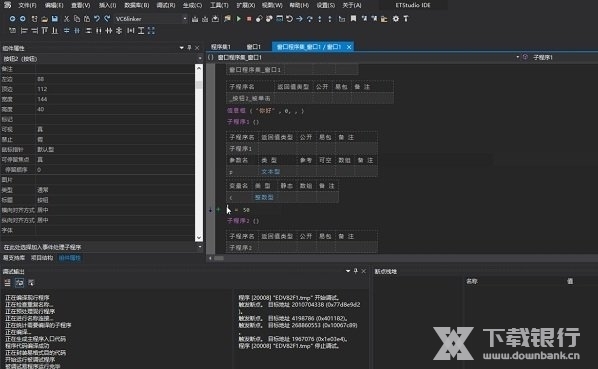This screenshot has height=369, width=598.
Task: Switch to the 项目结构 bottom tab
Action: [42, 258]
